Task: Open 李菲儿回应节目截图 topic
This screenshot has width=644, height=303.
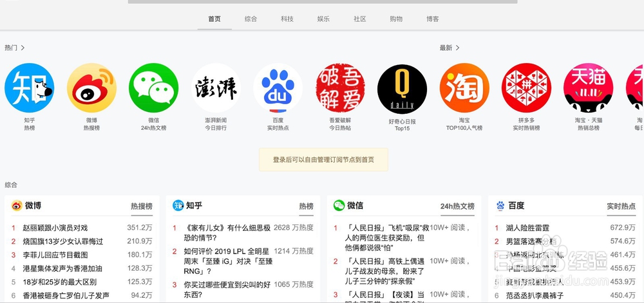Action: (x=55, y=255)
